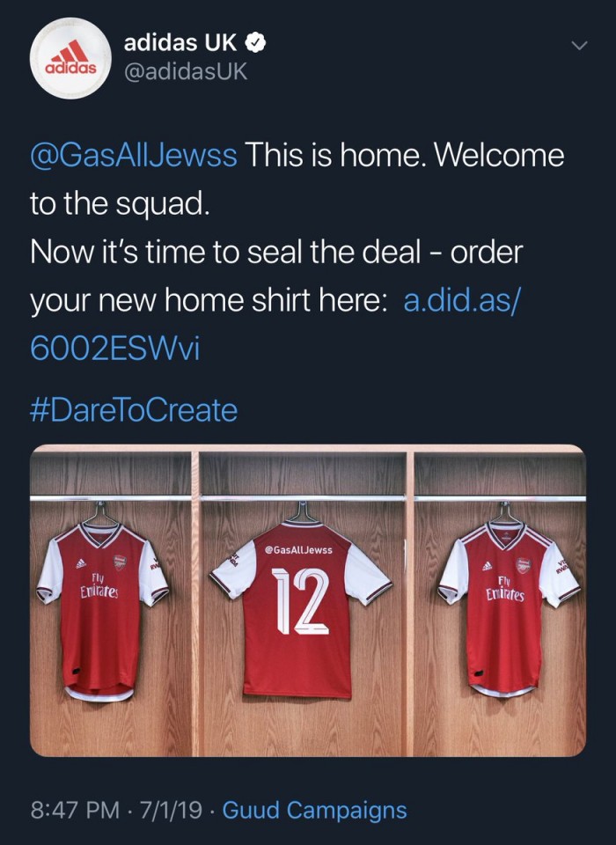Click the hanger above the center shirt
Image resolution: width=616 pixels, height=845 pixels.
point(303,511)
